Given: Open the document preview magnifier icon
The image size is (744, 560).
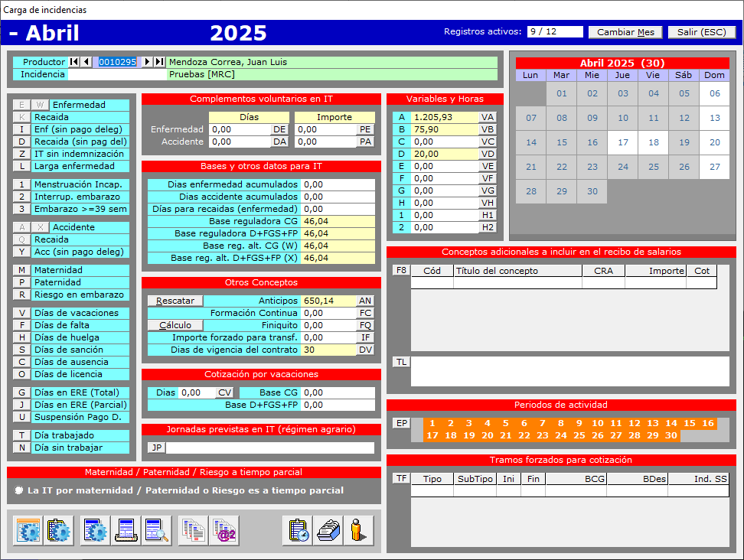Looking at the screenshot, I should (x=156, y=531).
